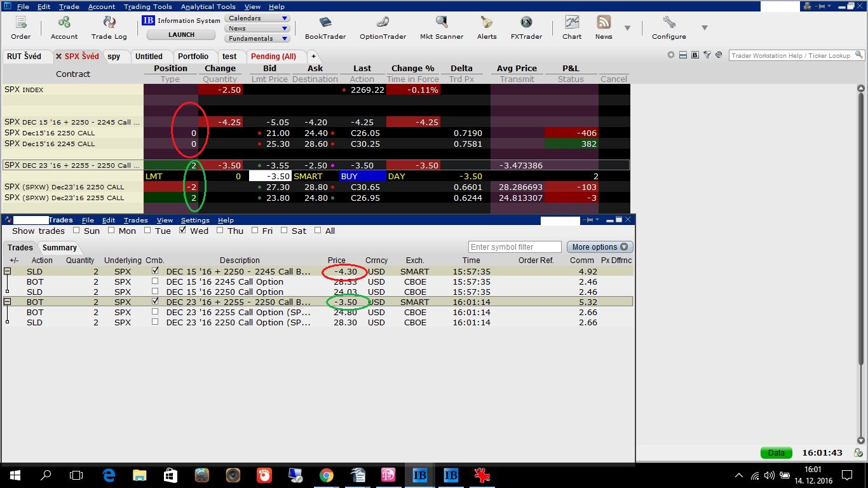Launch BookTrader from the toolbar

point(325,27)
